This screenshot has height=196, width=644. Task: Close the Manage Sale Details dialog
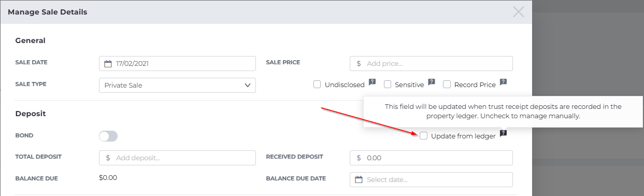518,11
